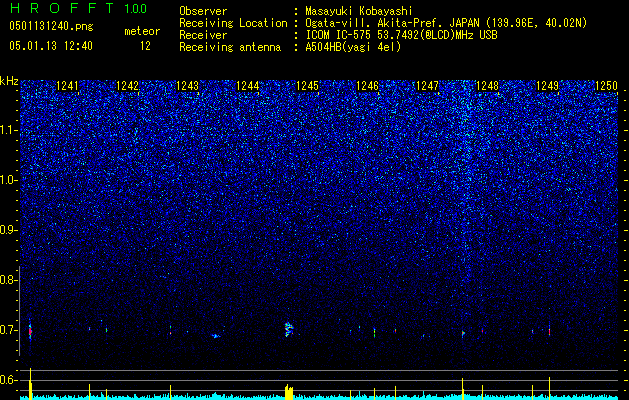629x400 pixels.
Task: Click the 1.1 kHz frequency label
Action: coord(9,130)
